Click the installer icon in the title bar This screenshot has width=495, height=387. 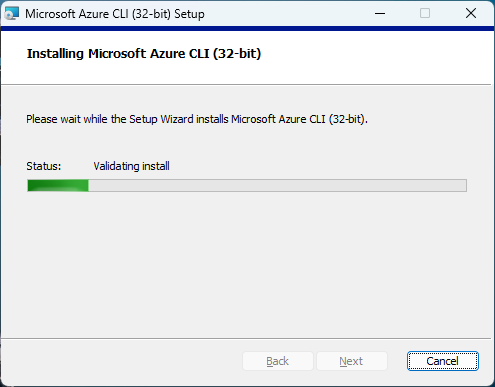coord(12,13)
